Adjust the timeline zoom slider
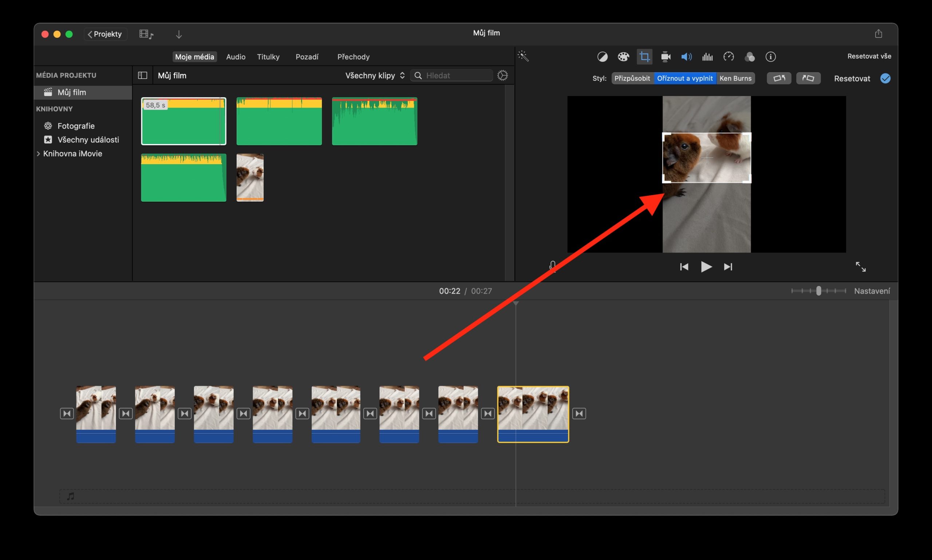The width and height of the screenshot is (932, 560). click(818, 291)
